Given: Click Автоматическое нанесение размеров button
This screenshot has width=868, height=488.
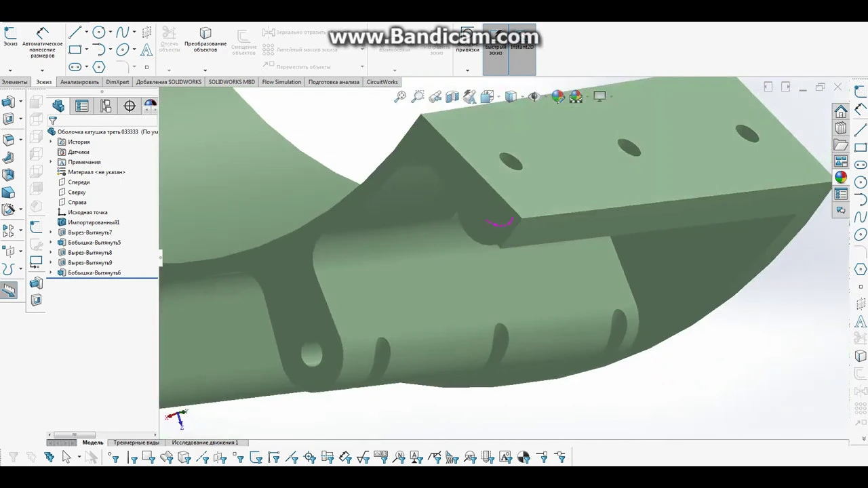Looking at the screenshot, I should (42, 43).
